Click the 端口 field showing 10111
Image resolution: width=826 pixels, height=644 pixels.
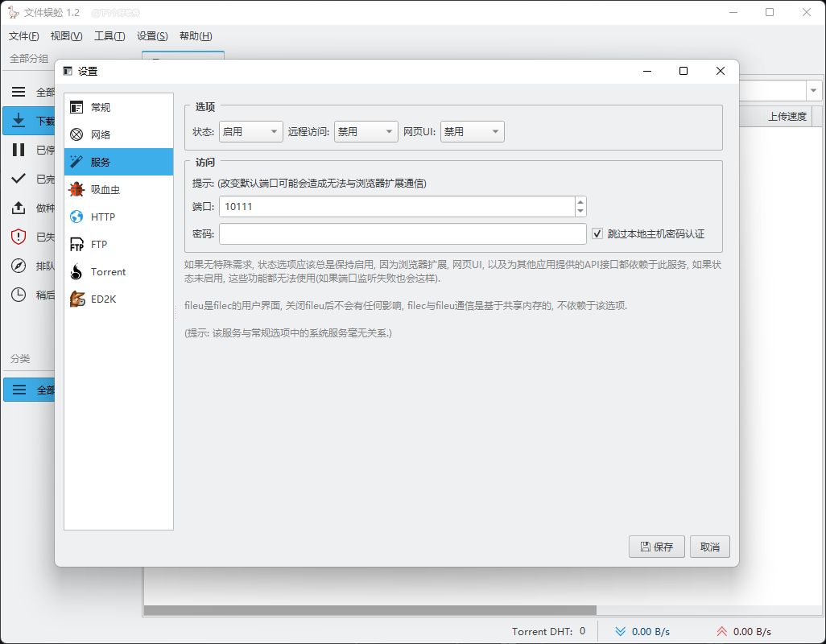pos(397,206)
